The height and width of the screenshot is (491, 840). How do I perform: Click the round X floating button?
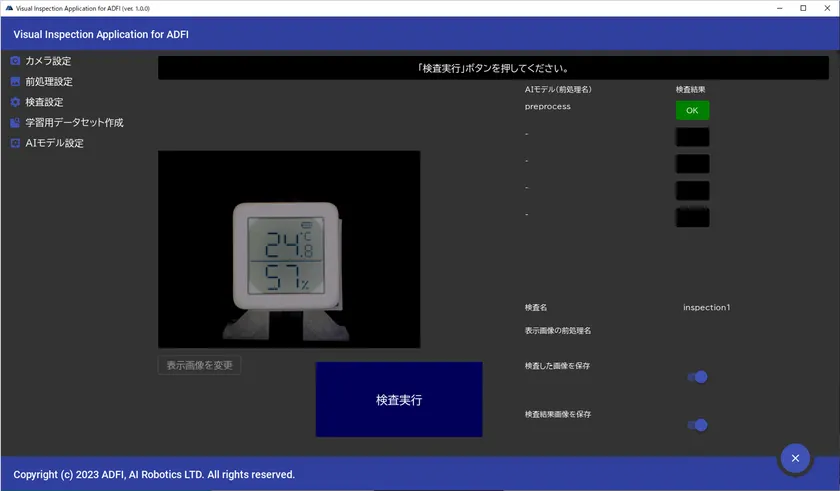795,458
